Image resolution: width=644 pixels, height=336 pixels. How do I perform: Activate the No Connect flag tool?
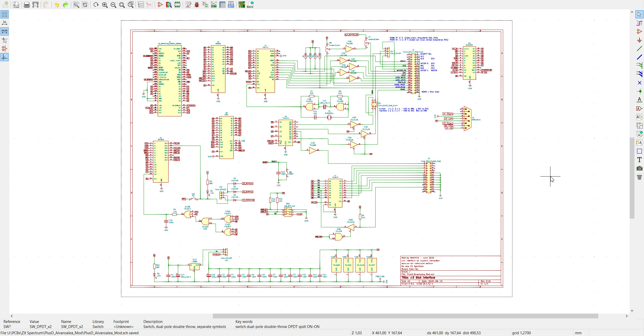click(x=639, y=83)
